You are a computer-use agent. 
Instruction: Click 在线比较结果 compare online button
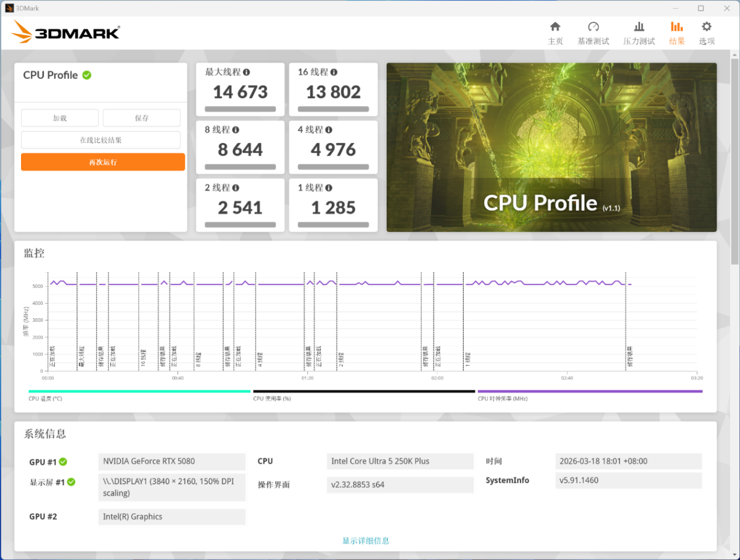coord(101,140)
